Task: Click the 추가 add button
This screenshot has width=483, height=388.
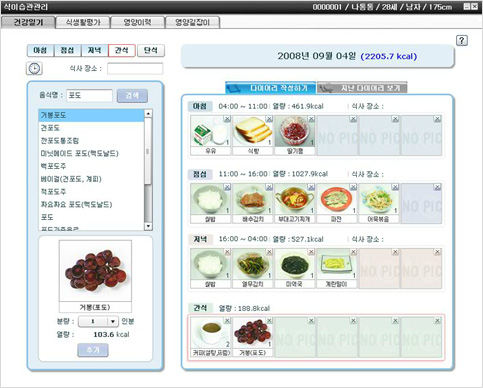Action: click(93, 350)
